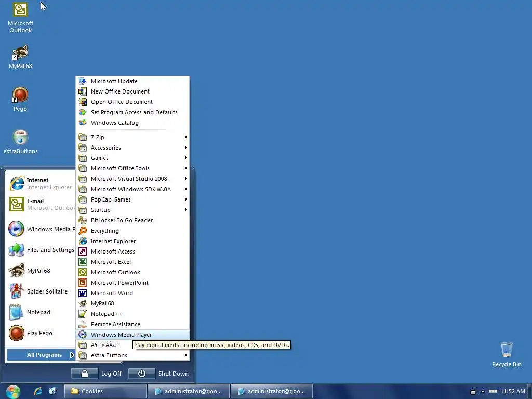Click the New Office Document icon

(83, 91)
